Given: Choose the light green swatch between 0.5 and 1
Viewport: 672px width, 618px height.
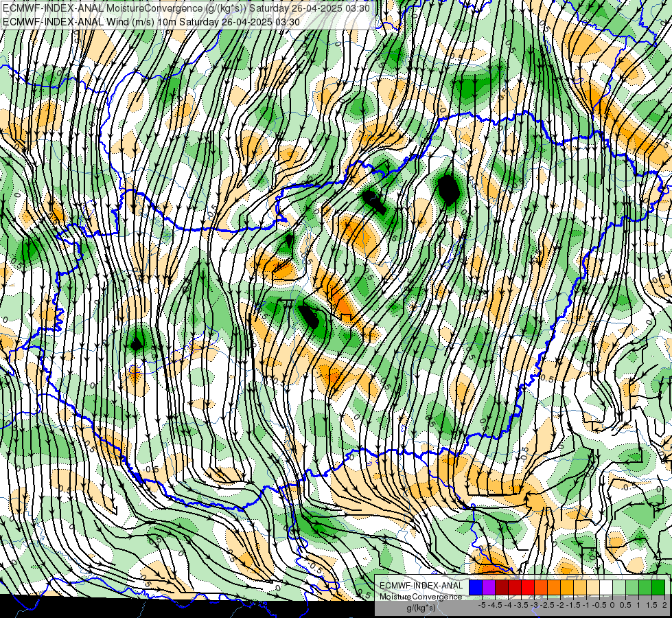Looking at the screenshot, I should click(x=632, y=588).
